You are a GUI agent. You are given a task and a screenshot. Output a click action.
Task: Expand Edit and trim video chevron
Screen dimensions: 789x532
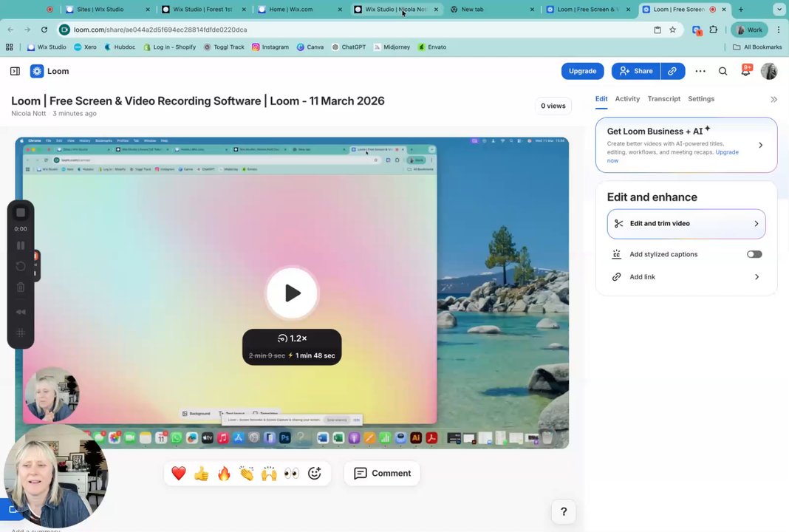756,223
